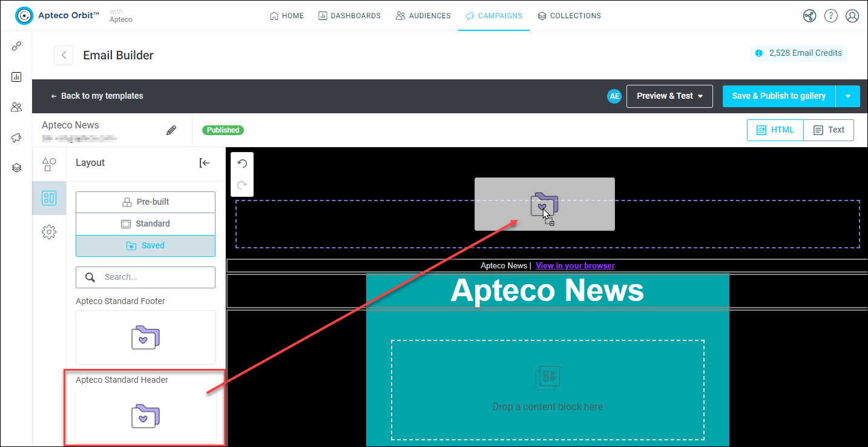Click the Published status badge
Screen dimensions: 868x447
223,130
